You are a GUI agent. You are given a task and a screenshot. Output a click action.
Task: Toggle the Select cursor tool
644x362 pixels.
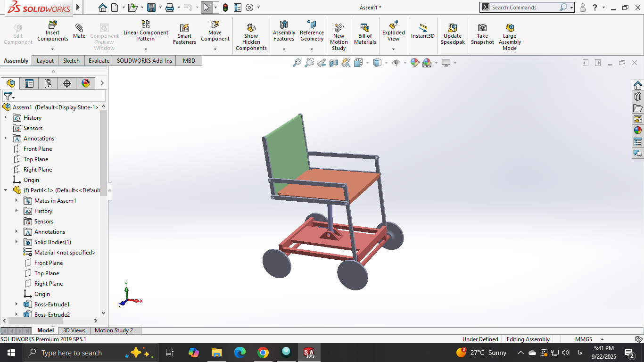click(x=206, y=8)
